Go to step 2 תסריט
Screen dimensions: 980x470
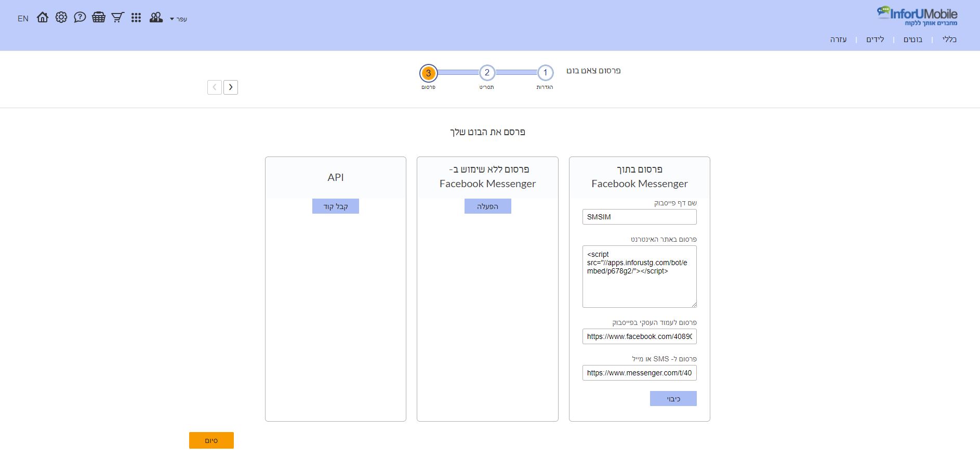(487, 73)
